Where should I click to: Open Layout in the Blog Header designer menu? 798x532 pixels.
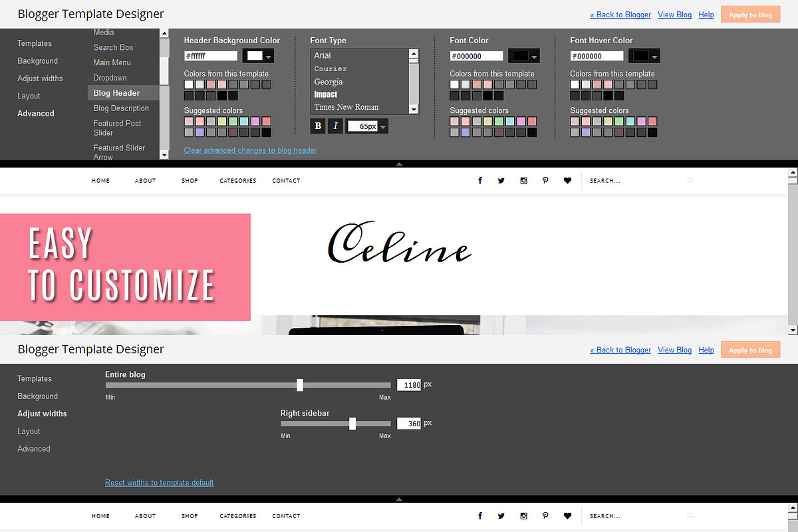(x=29, y=96)
